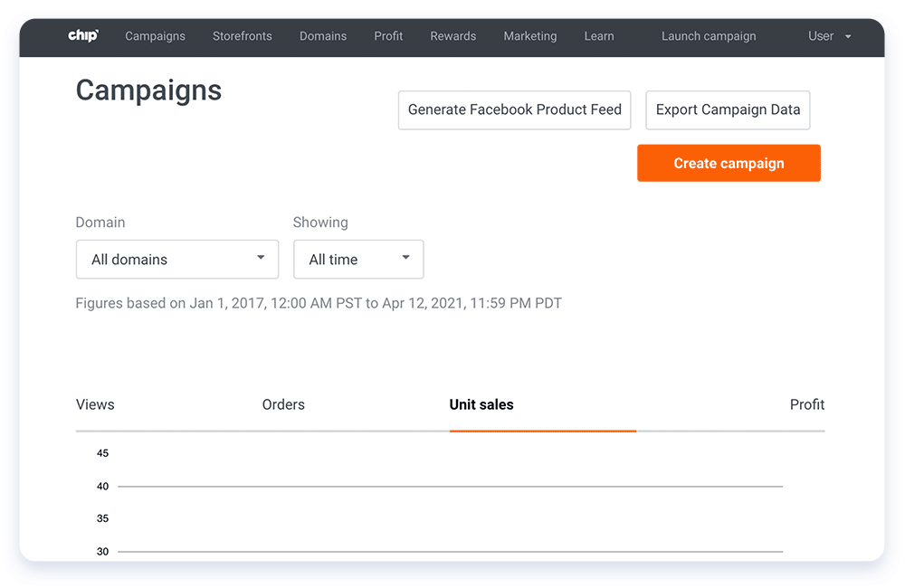Click the chip logo in the navbar
905x588 pixels.
tap(82, 36)
